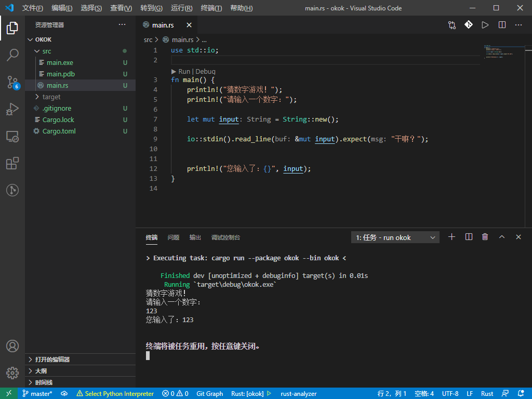Screen dimensions: 532x399
Task: Click the cloud publish icon in status bar
Action: point(64,394)
